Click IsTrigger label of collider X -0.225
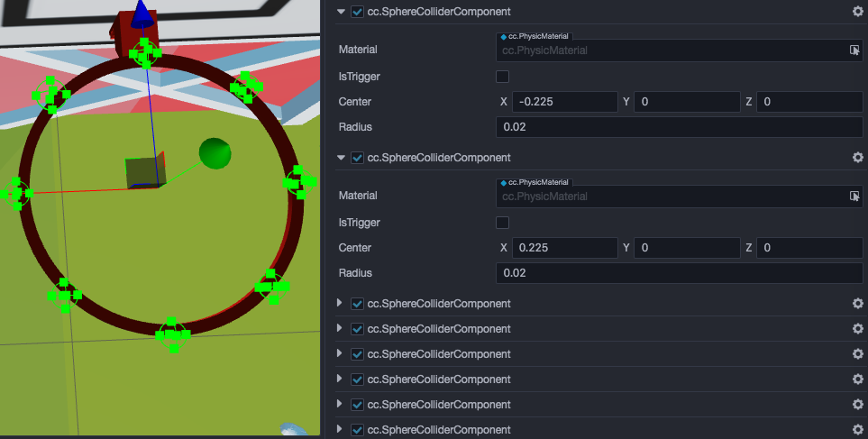The image size is (868, 439). (360, 77)
